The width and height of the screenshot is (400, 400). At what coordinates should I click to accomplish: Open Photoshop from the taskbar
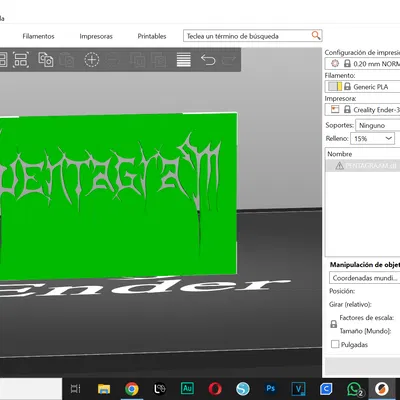[271, 389]
